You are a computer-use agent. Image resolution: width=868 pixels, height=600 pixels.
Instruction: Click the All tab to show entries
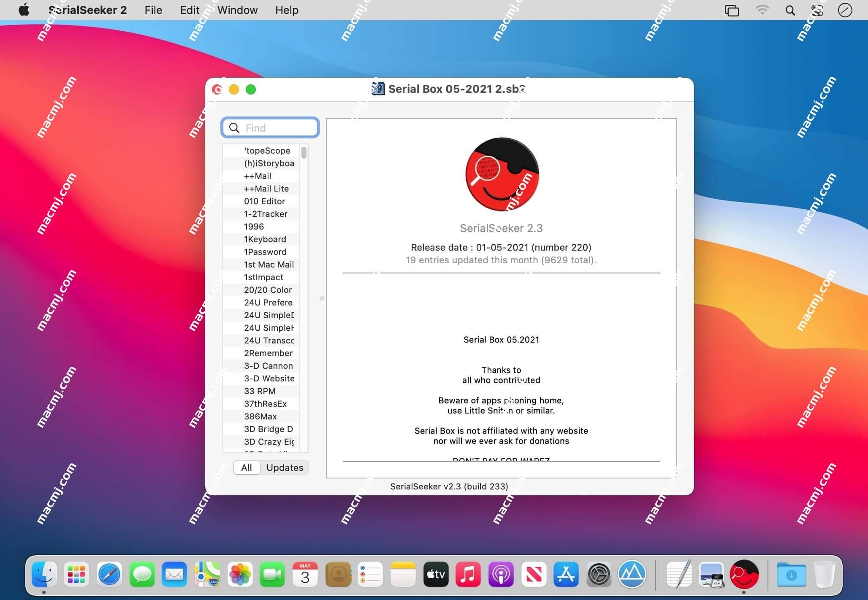tap(246, 468)
